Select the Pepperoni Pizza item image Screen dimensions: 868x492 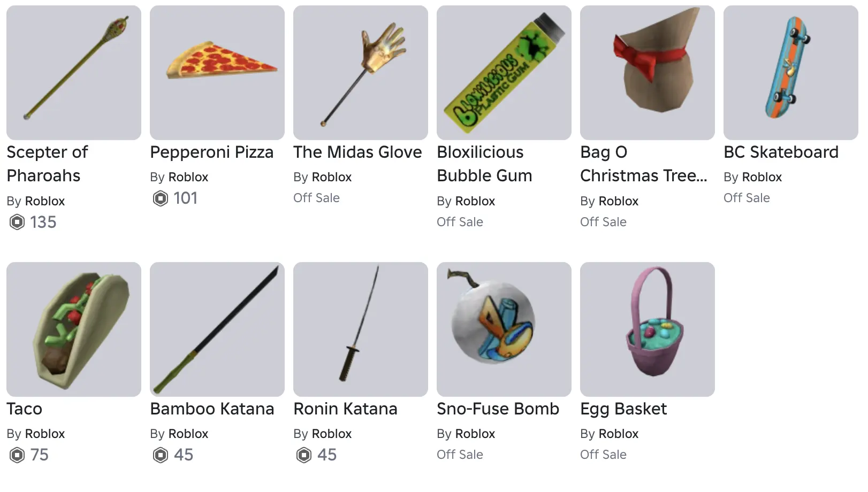pos(217,73)
